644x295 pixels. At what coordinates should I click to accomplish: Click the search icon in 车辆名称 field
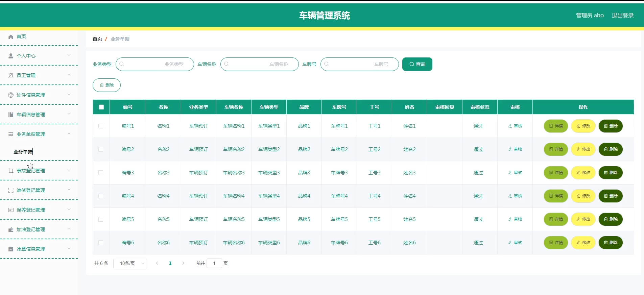coord(226,64)
